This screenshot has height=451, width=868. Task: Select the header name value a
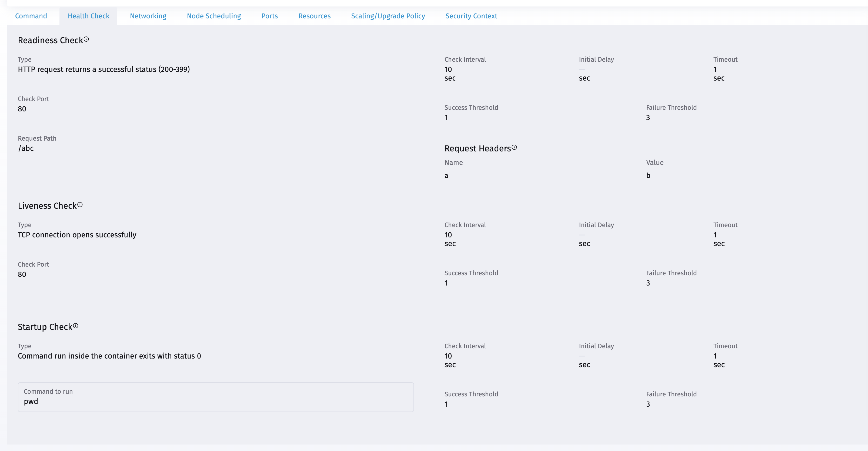[446, 175]
